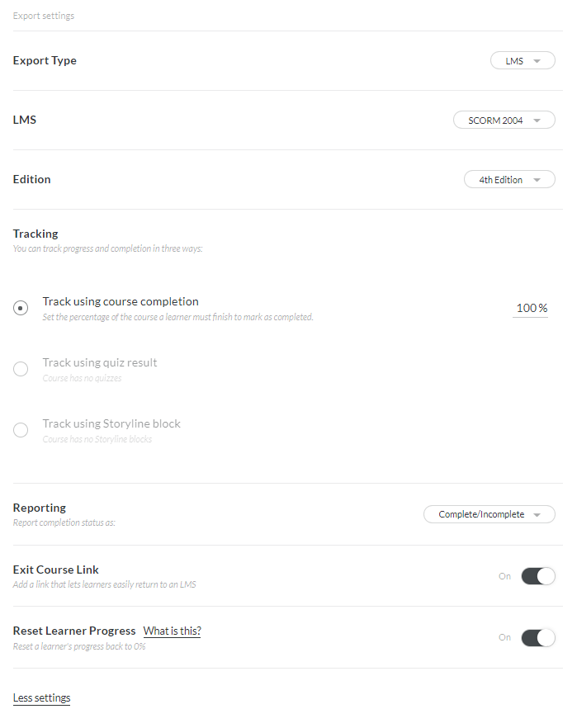The height and width of the screenshot is (728, 577).
Task: Turn off the Exit Course Link toggle
Action: point(538,576)
